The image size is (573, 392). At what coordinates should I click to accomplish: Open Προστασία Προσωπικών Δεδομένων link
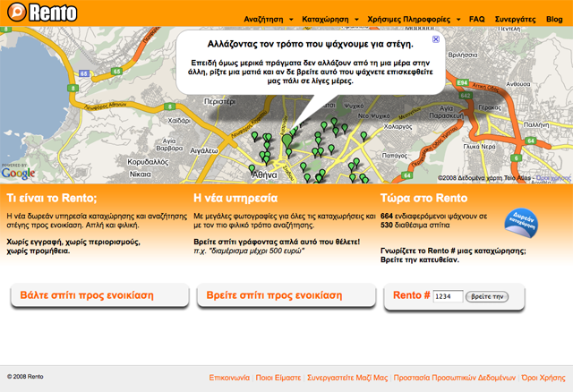[454, 378]
